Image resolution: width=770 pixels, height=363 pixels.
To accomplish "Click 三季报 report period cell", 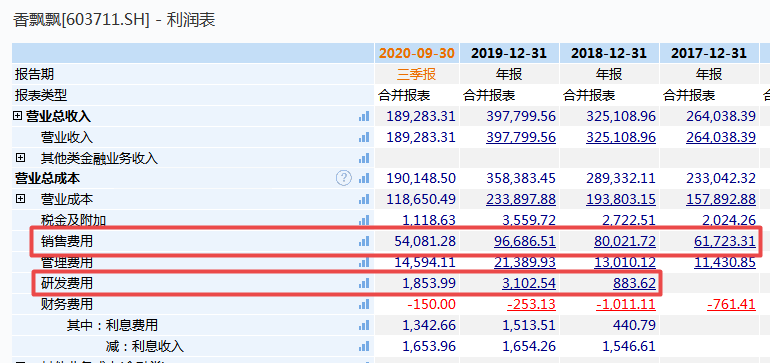I will point(416,75).
